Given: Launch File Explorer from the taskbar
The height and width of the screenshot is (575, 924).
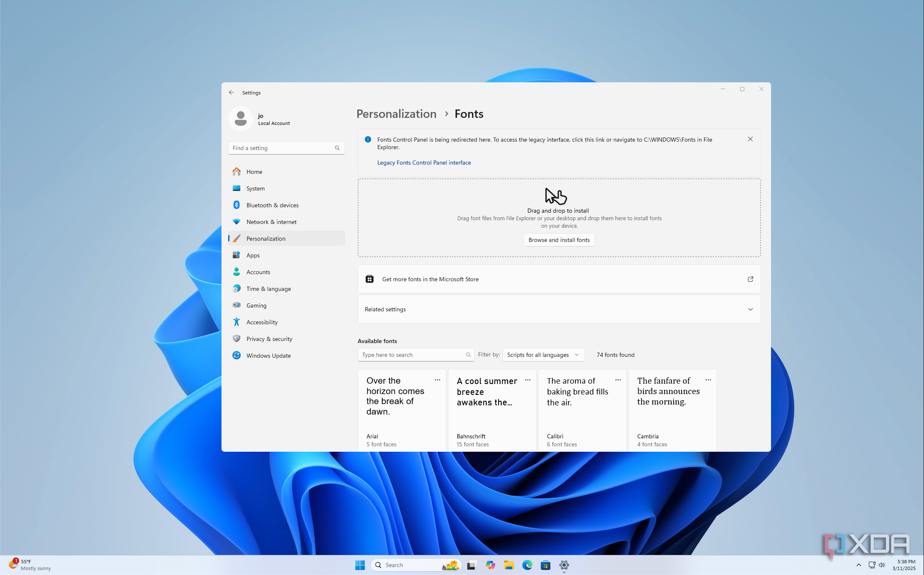Looking at the screenshot, I should (x=509, y=565).
